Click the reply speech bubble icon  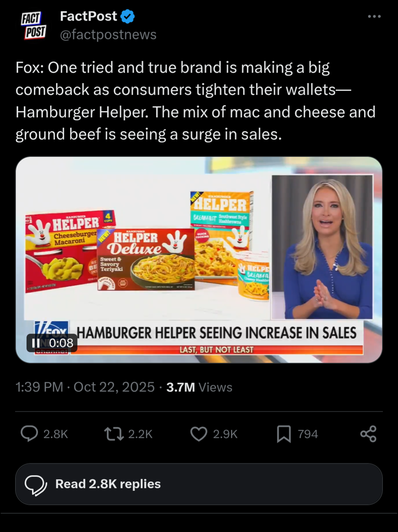pos(30,434)
